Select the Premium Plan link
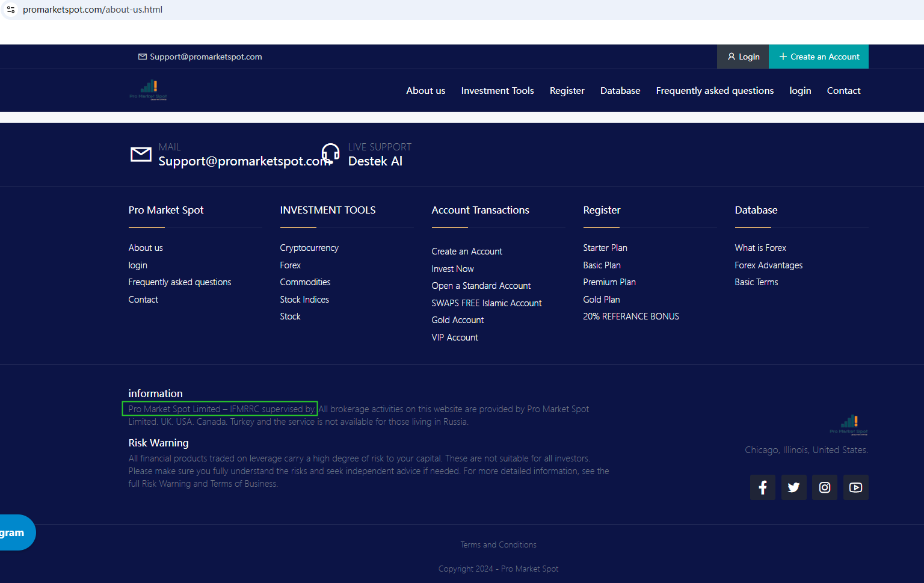924x583 pixels. click(609, 282)
